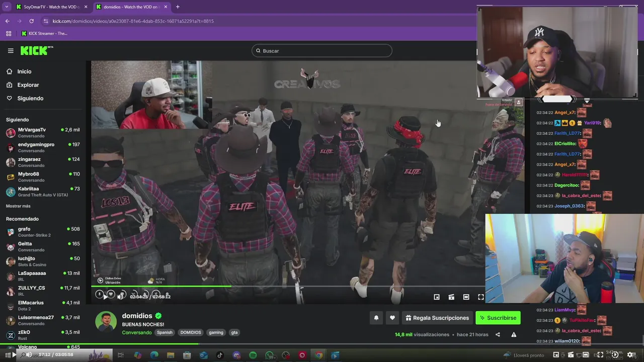Image resolution: width=644 pixels, height=362 pixels.
Task: Open the recommended channel ElMacarius
Action: (43, 306)
